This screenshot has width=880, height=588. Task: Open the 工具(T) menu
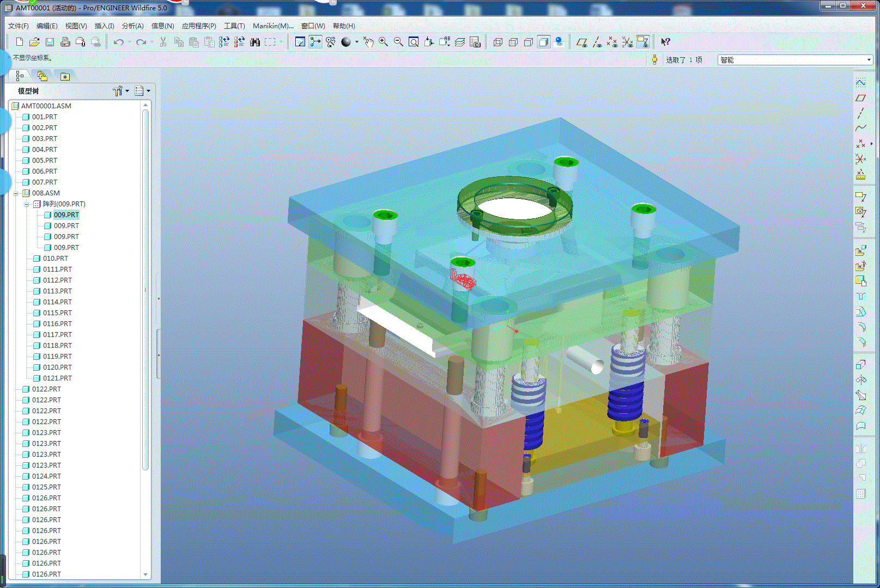[235, 26]
